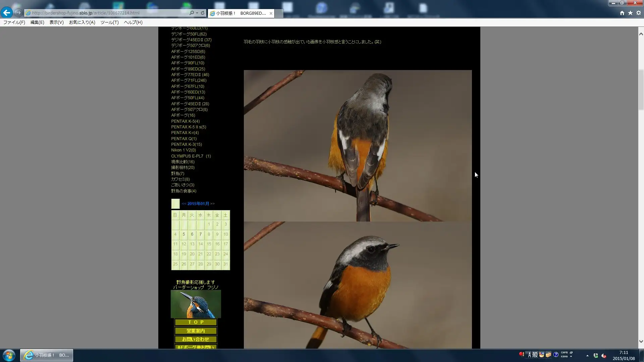644x362 pixels.
Task: Click the 営業案内 button
Action: coord(196,331)
